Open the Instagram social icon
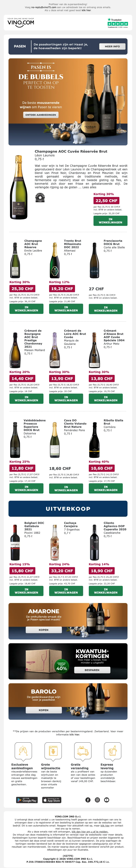136x868 pixels. click(97, 800)
